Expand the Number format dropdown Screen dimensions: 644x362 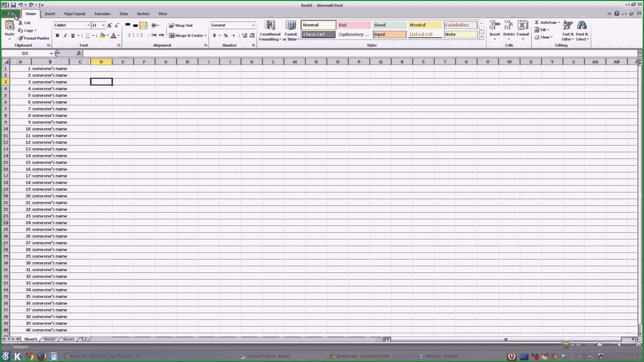tap(253, 25)
